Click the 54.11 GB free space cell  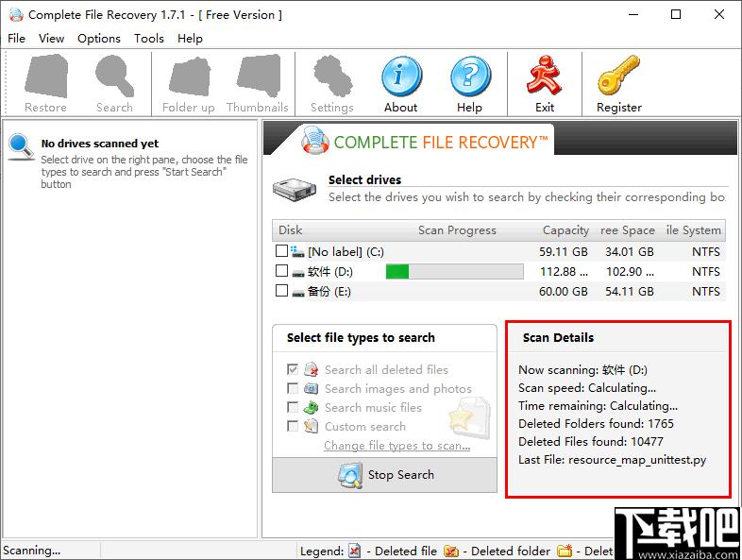(630, 292)
